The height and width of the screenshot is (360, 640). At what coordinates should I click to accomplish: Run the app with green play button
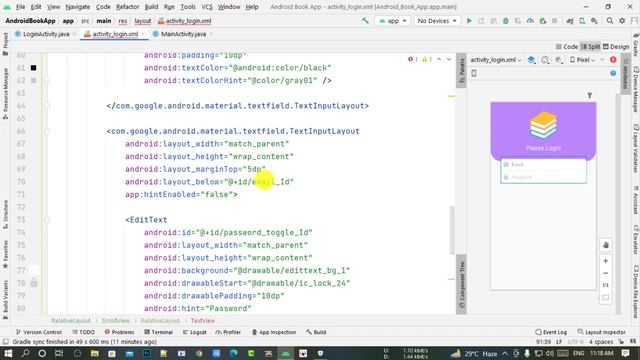(x=469, y=21)
